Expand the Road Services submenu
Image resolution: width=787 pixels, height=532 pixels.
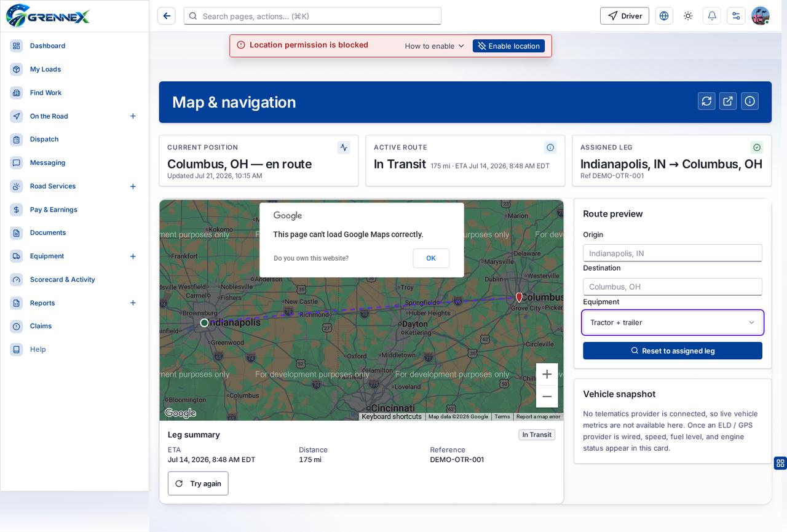pos(133,186)
